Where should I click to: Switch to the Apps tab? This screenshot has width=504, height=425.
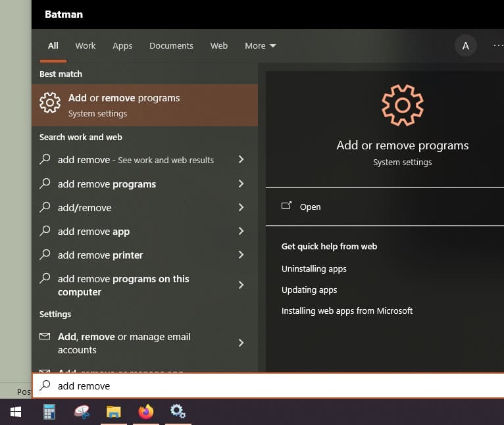click(x=122, y=46)
